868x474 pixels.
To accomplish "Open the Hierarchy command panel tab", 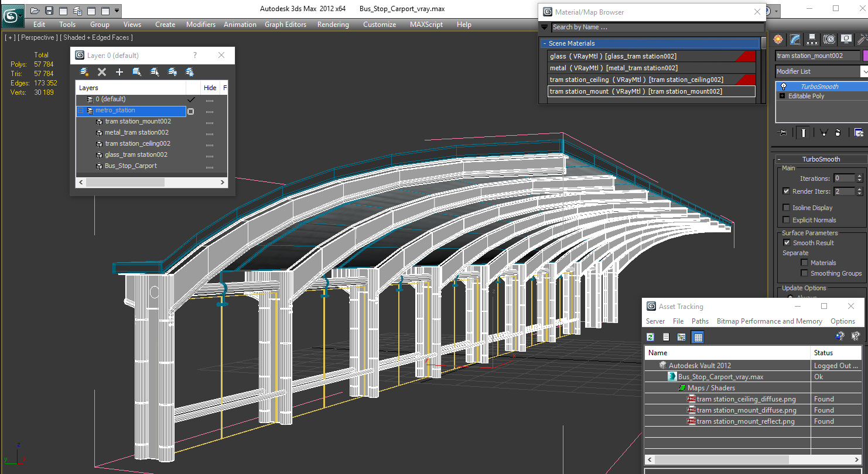I will pyautogui.click(x=812, y=39).
